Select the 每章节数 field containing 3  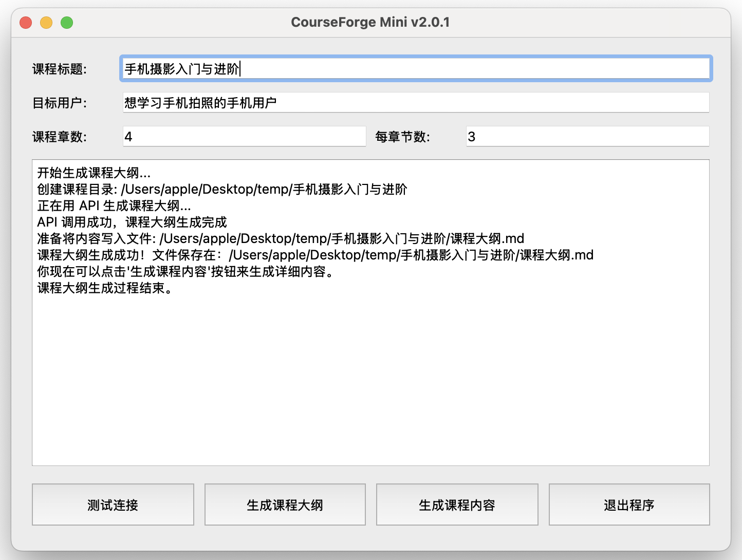click(587, 137)
